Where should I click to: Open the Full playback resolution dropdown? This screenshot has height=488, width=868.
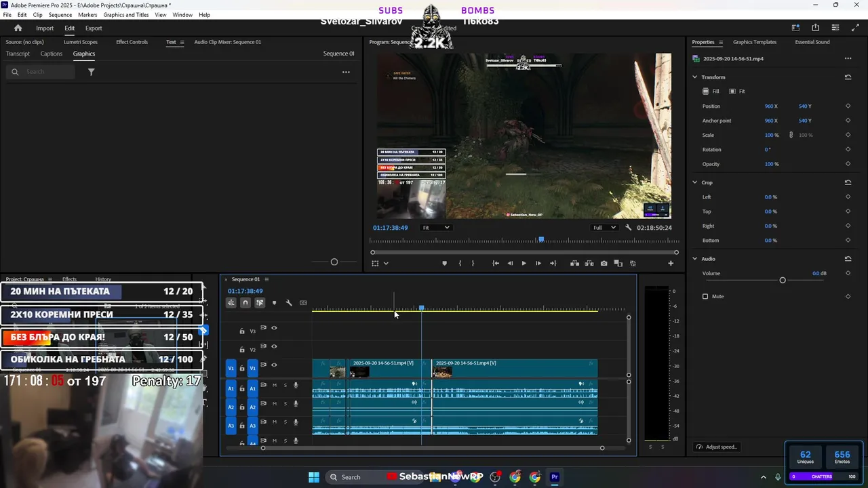604,228
